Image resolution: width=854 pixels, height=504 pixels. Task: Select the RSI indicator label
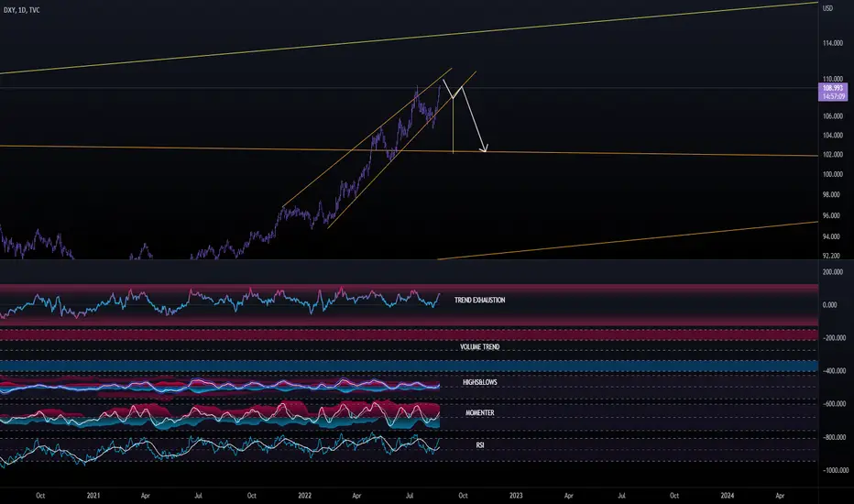480,445
